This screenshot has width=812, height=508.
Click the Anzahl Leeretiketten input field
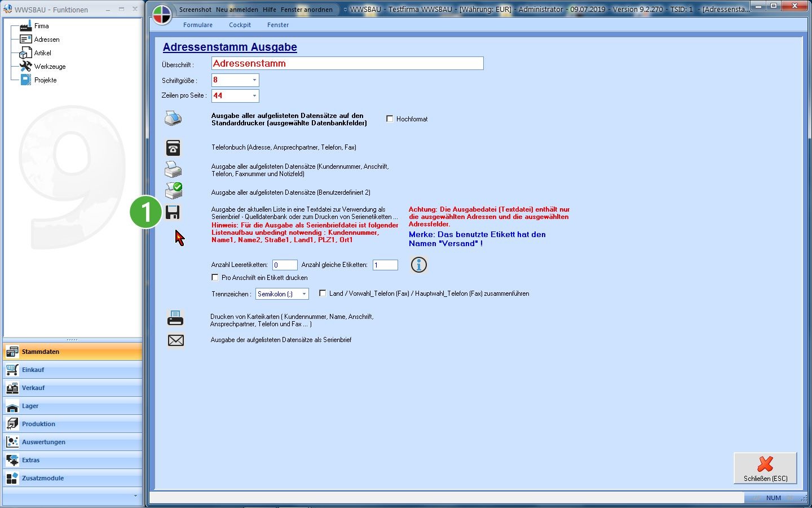click(285, 265)
